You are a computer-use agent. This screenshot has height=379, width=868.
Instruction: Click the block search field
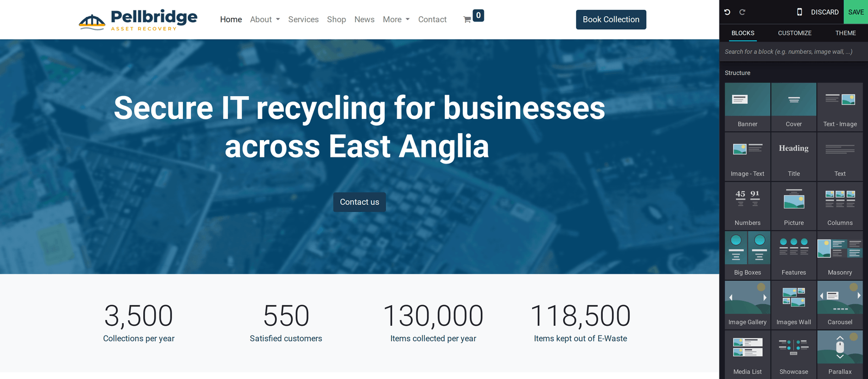coord(794,52)
